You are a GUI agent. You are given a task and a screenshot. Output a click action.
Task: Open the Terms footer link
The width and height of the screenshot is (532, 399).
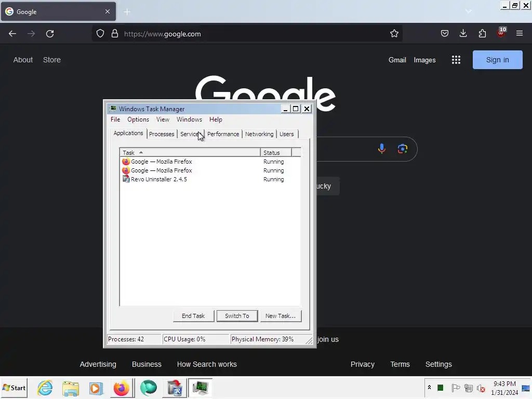click(400, 364)
